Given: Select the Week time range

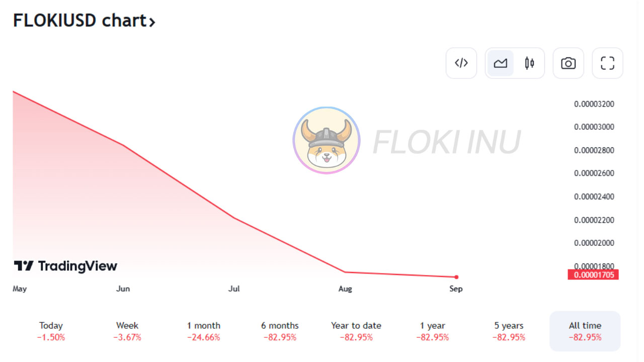Looking at the screenshot, I should coord(127,331).
